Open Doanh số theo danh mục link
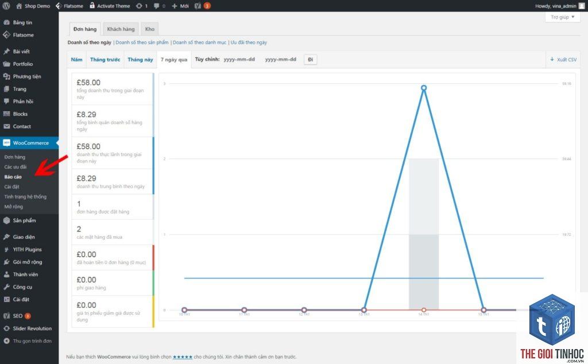Viewport: 588px width, 364px height. [x=199, y=42]
